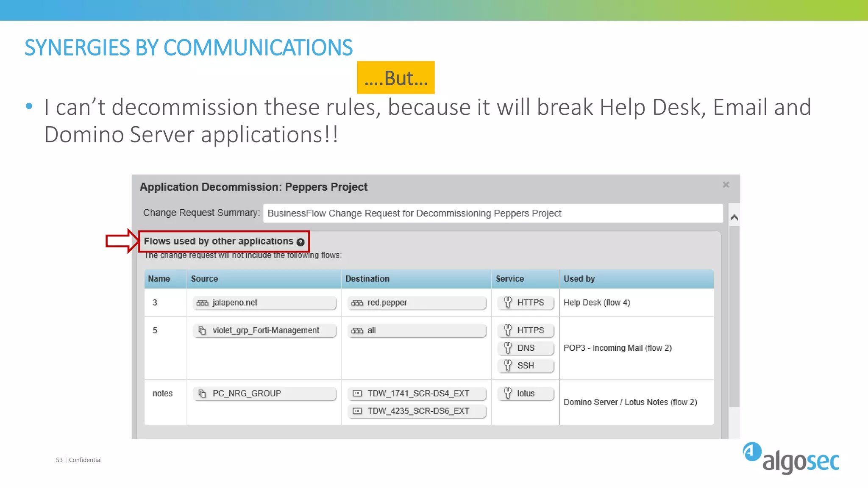Select the all destination object
Viewport: 868px width, 488px height.
point(417,330)
